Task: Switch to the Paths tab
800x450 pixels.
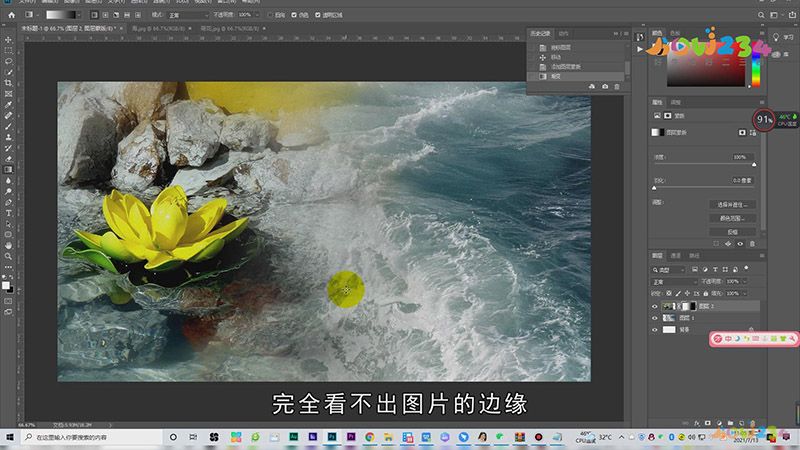Action: pyautogui.click(x=694, y=256)
